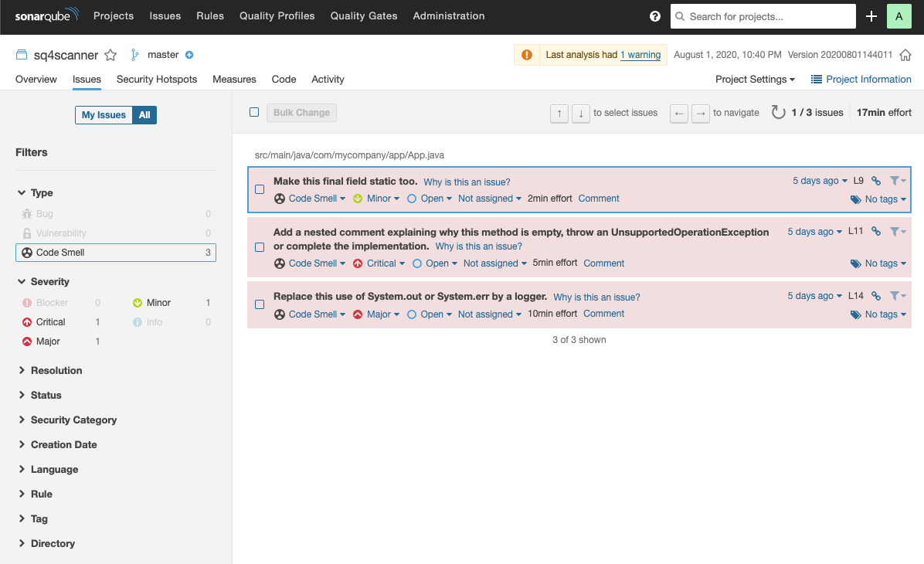The height and width of the screenshot is (564, 924).
Task: Expand the Resolution filter section
Action: [56, 370]
